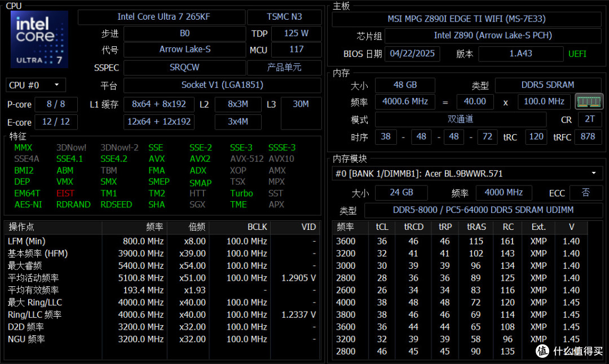Select the XMP 4000 profile row at 1.45 V

(x=460, y=303)
